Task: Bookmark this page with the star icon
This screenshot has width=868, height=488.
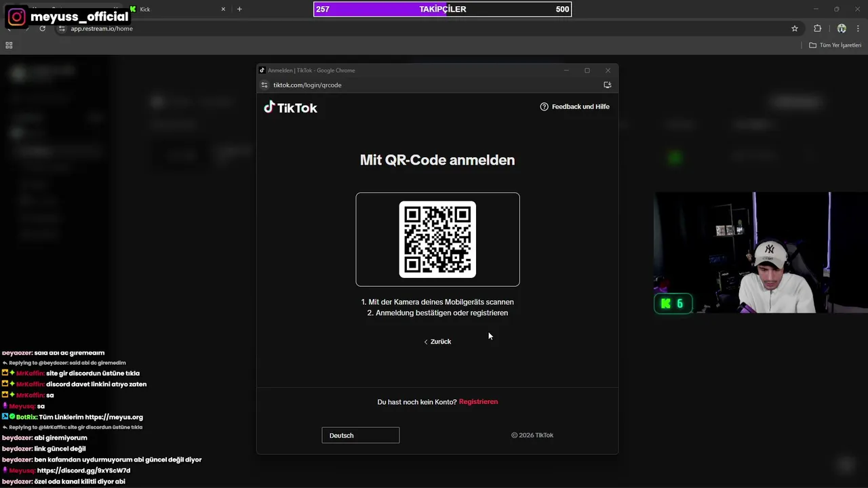Action: [795, 28]
